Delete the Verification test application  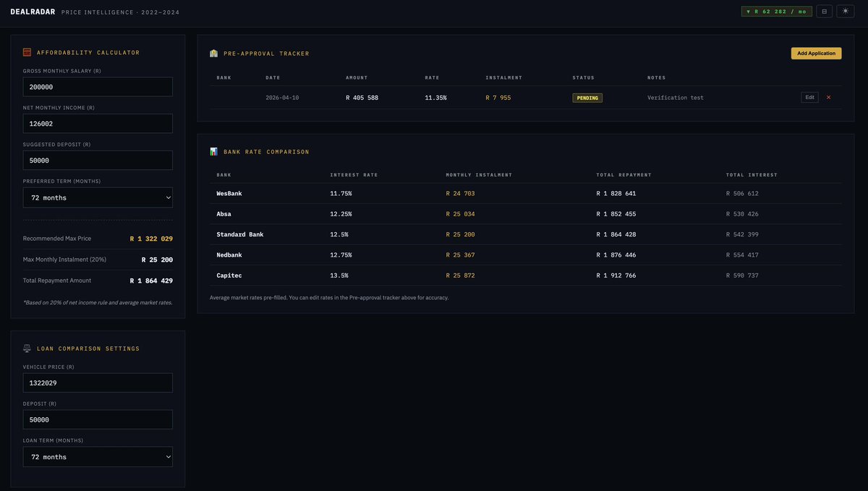tap(829, 98)
